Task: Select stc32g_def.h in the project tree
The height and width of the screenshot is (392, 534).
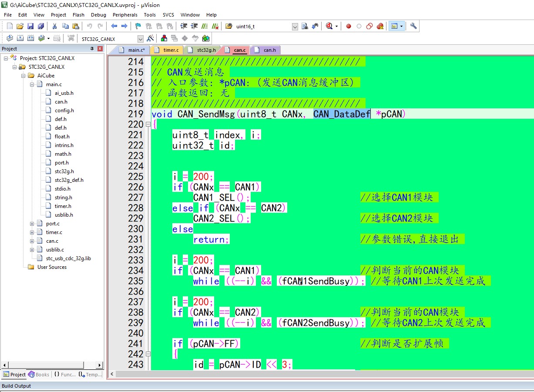Action: (69, 180)
